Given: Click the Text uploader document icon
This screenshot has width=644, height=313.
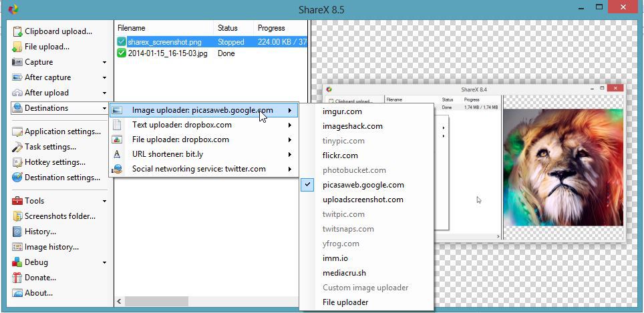Looking at the screenshot, I should point(117,125).
